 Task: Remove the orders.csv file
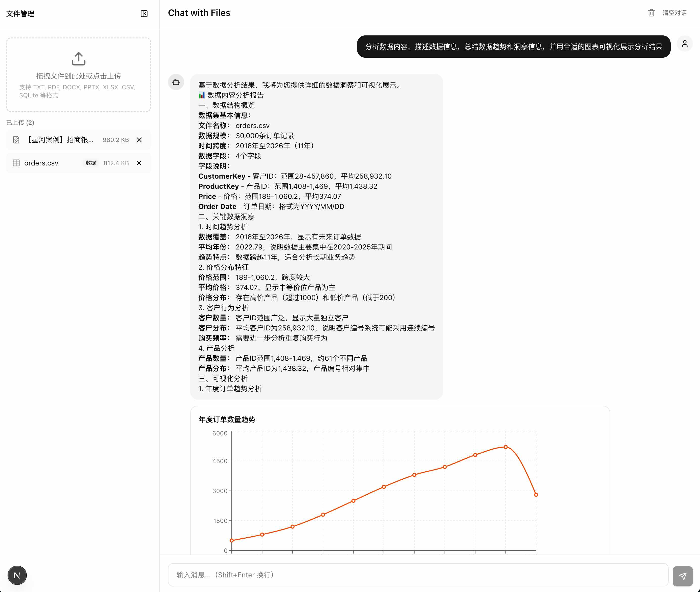tap(139, 163)
